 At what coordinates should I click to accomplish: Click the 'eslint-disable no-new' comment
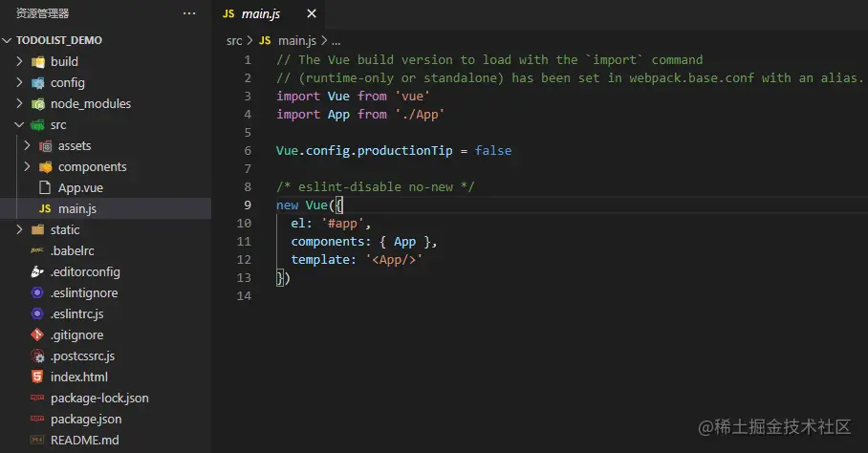[376, 187]
